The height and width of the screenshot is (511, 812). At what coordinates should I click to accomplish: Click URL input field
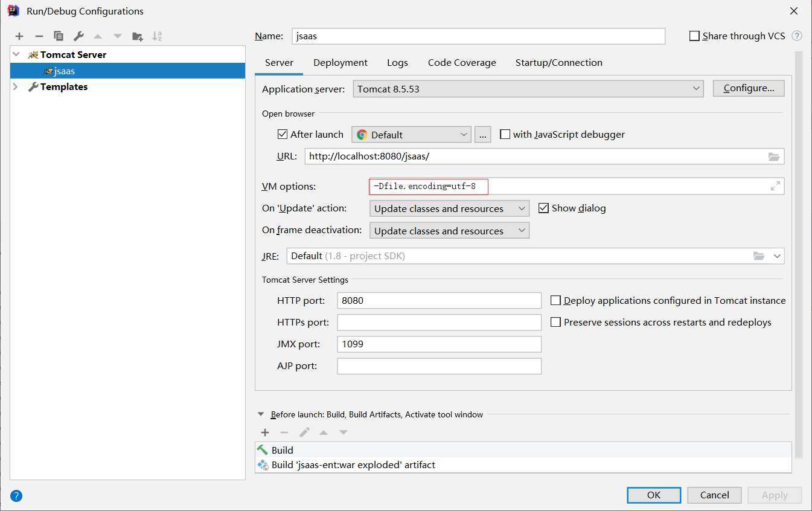[545, 156]
